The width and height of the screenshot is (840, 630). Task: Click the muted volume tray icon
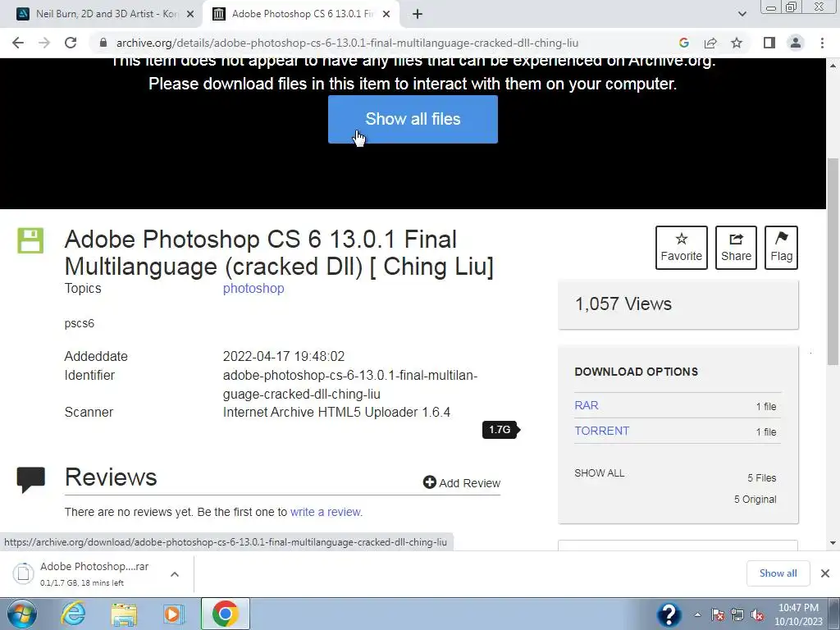pos(757,614)
